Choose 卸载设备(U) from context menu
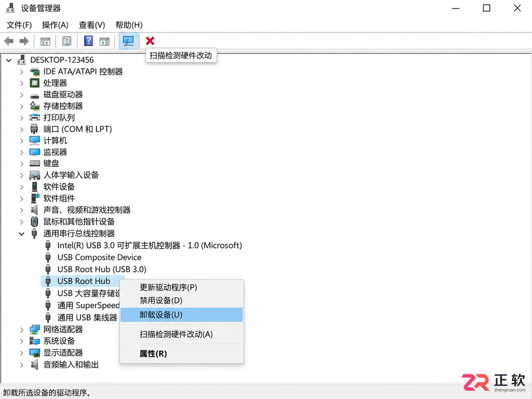 pyautogui.click(x=181, y=315)
